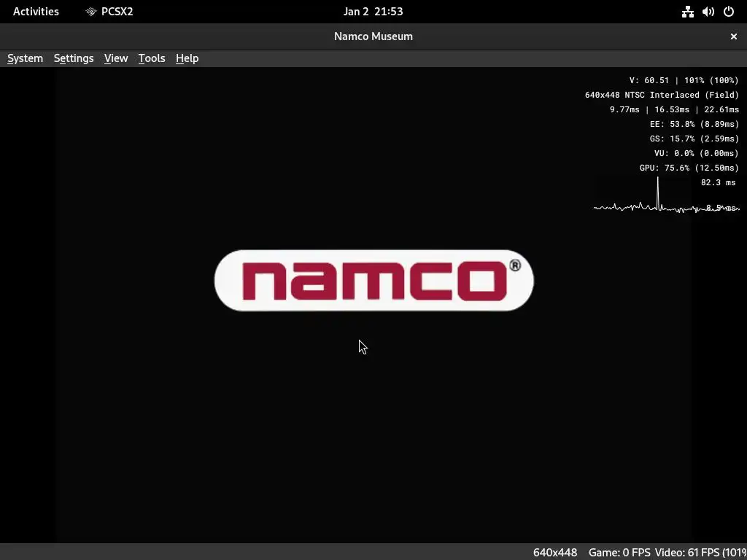The height and width of the screenshot is (560, 747).
Task: Click the V: 60.51 overlay line
Action: tap(684, 80)
